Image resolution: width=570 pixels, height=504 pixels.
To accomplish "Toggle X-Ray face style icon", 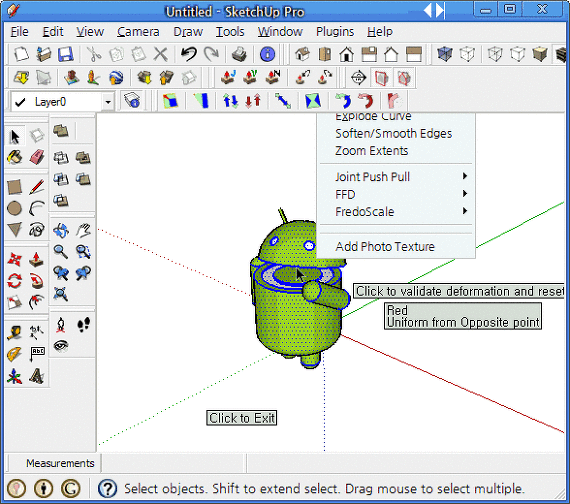I will pyautogui.click(x=445, y=55).
